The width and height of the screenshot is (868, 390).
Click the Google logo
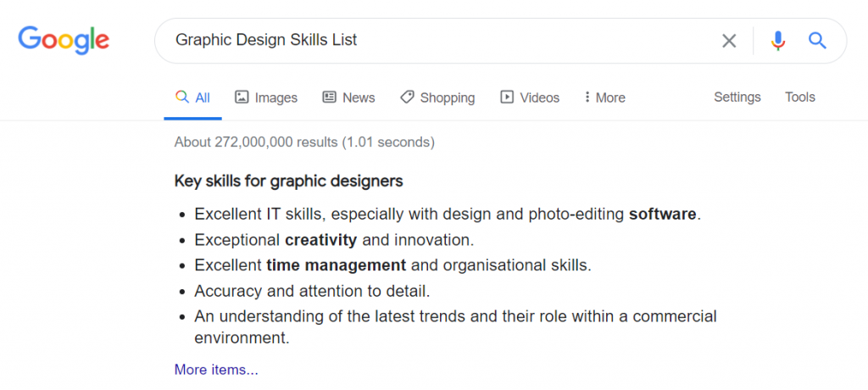click(64, 40)
